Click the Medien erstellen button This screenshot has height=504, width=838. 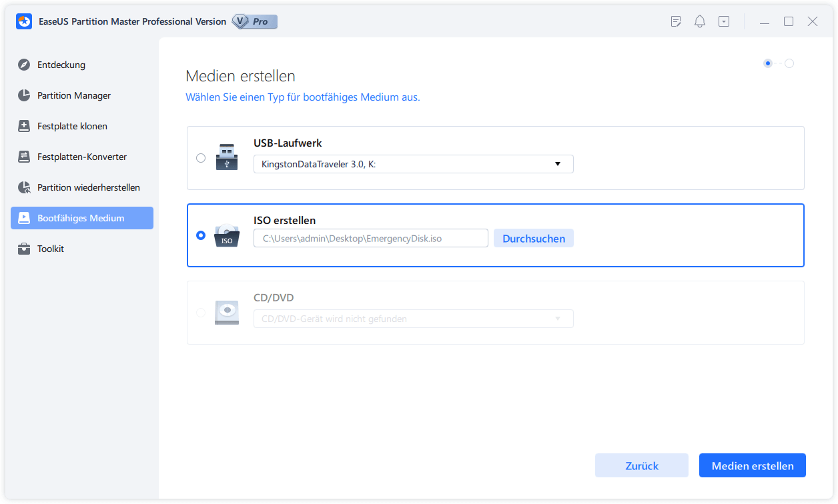[x=753, y=465]
